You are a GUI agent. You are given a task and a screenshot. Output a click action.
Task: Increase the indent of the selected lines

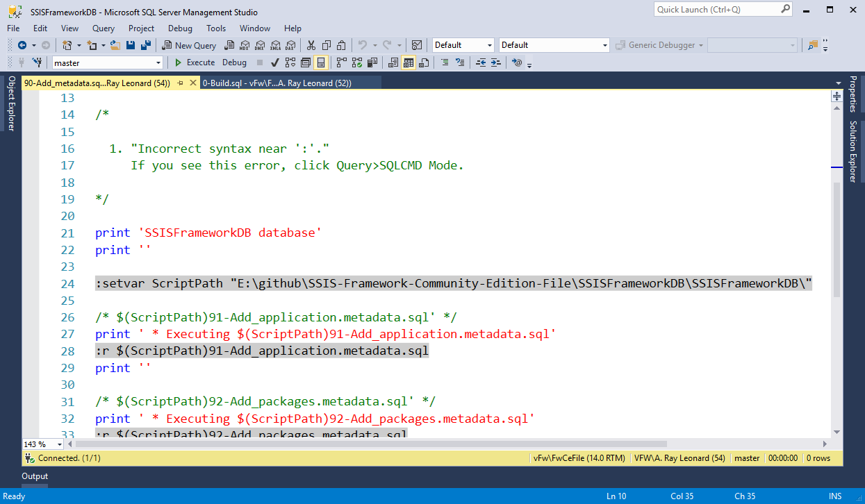coord(495,62)
